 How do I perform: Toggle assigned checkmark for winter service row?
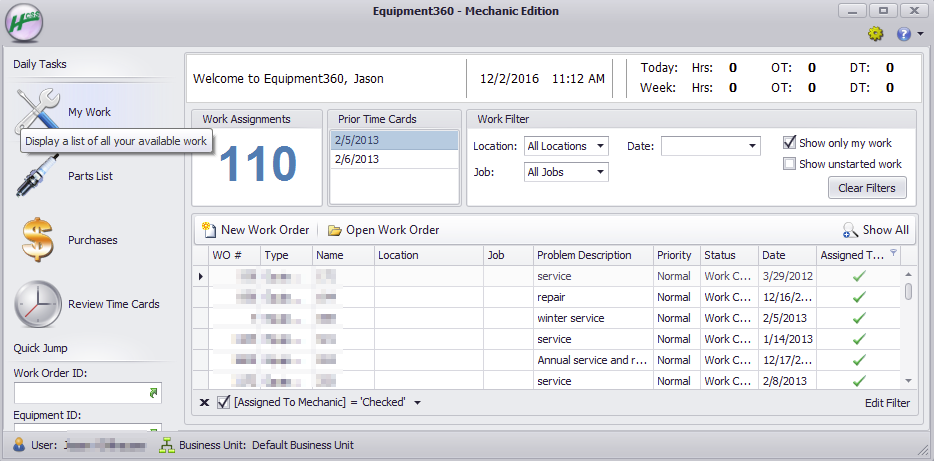click(x=858, y=318)
